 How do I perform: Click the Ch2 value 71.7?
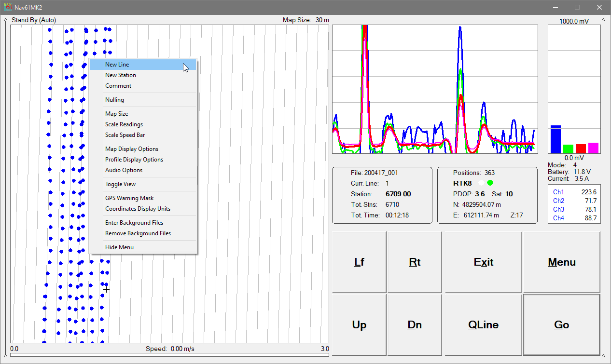pos(591,201)
